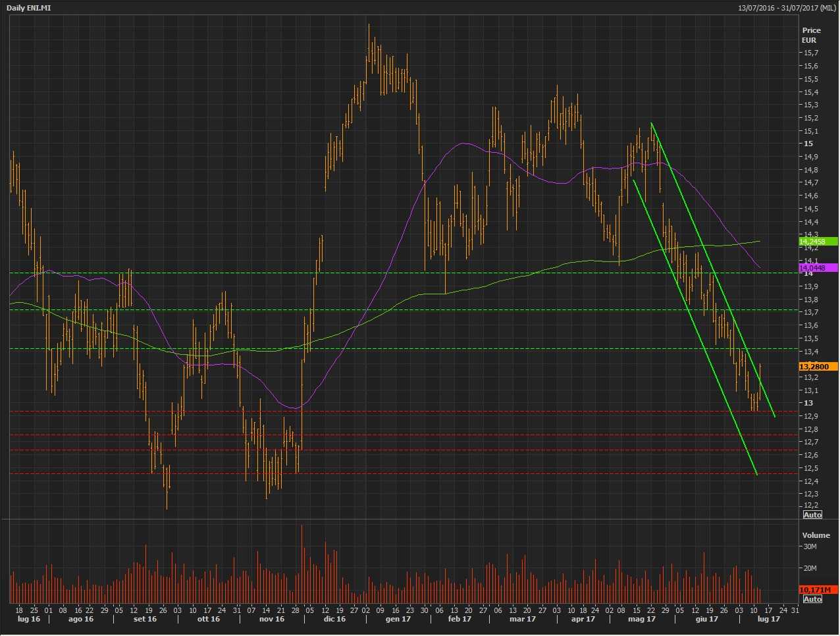Click the 'lug 17' month label on time axis
This screenshot has width=840, height=636.
pyautogui.click(x=768, y=619)
